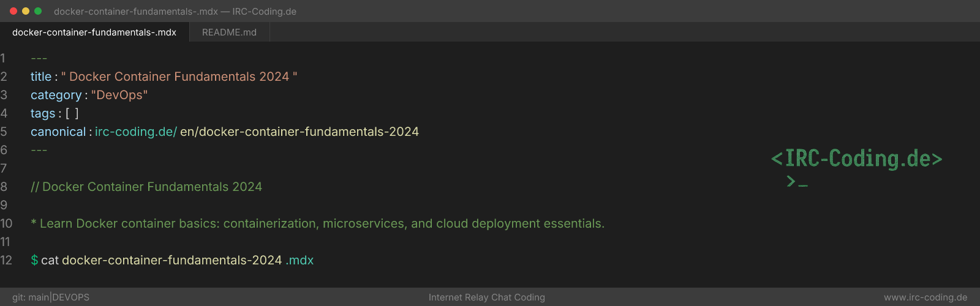The width and height of the screenshot is (980, 306).
Task: Click line number 8 in gutter
Action: [x=4, y=187]
